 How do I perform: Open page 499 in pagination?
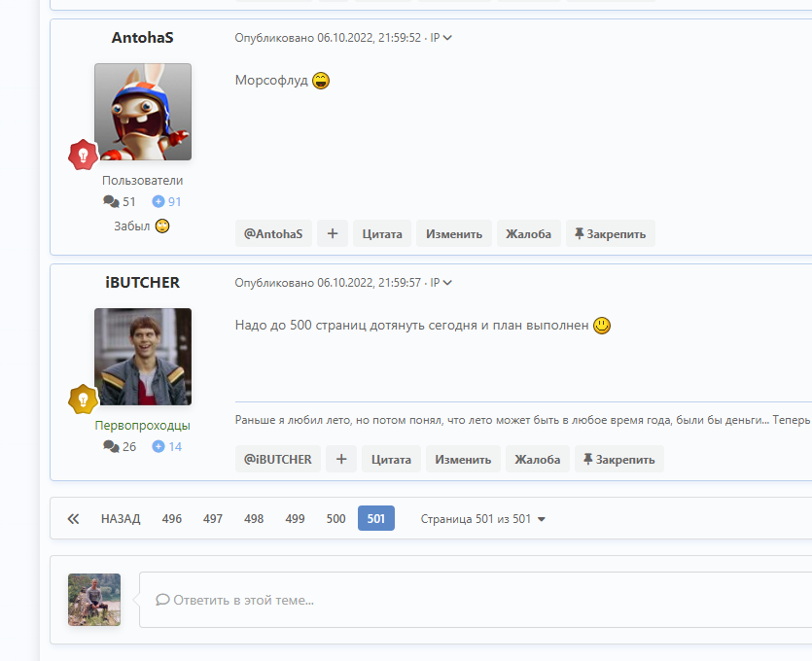tap(296, 519)
